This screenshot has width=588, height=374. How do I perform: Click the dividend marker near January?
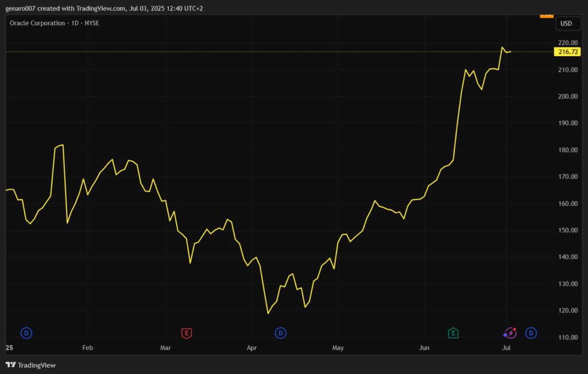point(26,333)
